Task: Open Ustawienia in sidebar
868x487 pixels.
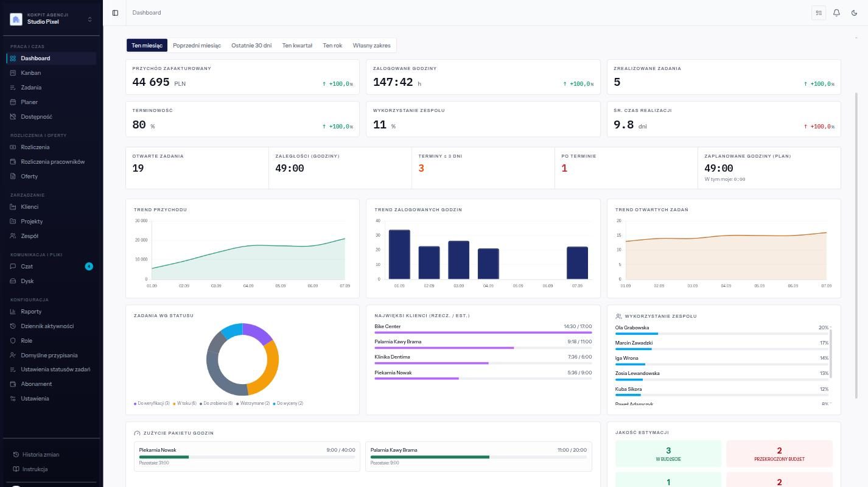Action: (x=51, y=399)
